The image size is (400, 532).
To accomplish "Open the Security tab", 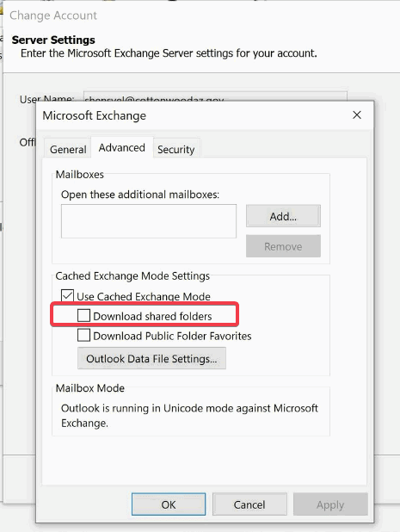I will [176, 149].
